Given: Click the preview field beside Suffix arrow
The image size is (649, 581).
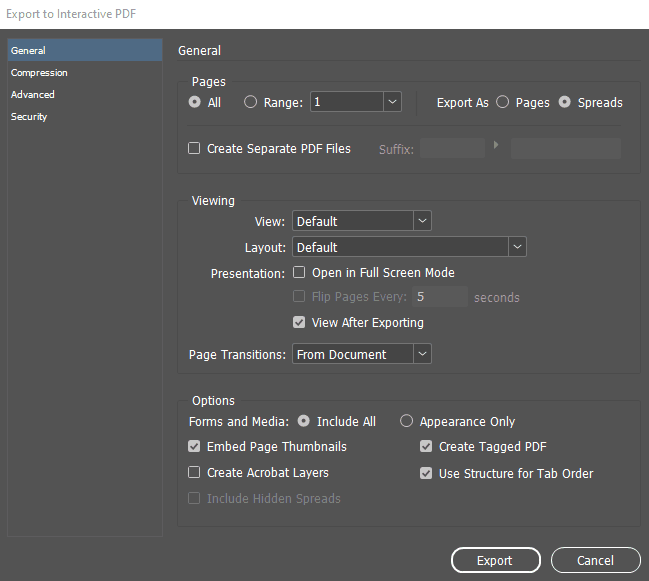Looking at the screenshot, I should (566, 148).
